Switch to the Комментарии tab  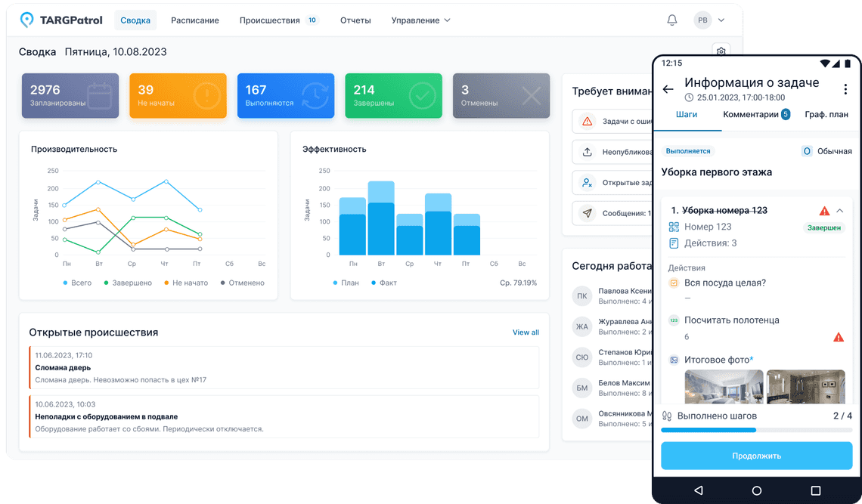(755, 115)
